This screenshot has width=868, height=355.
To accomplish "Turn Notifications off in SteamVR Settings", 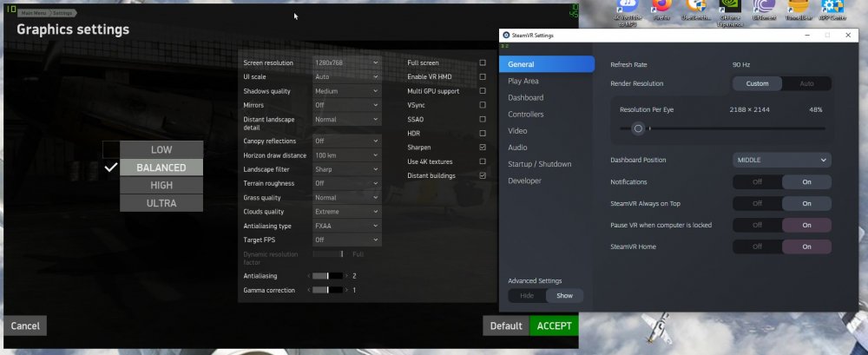I will click(757, 181).
